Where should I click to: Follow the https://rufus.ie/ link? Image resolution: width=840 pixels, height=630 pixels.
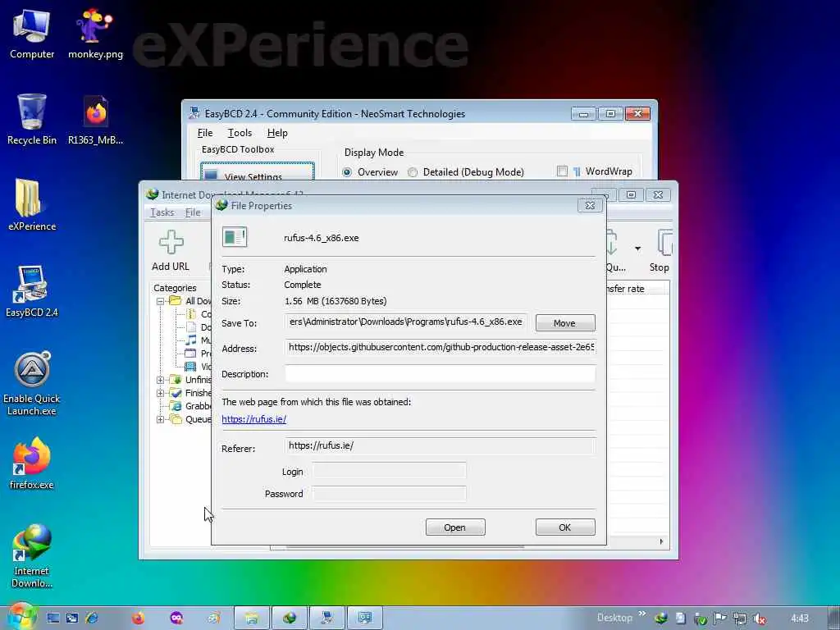[254, 419]
